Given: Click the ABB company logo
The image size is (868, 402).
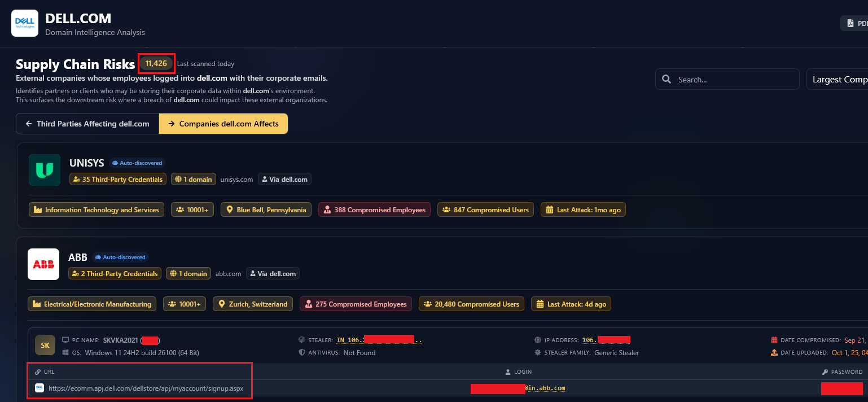Looking at the screenshot, I should click(x=43, y=264).
